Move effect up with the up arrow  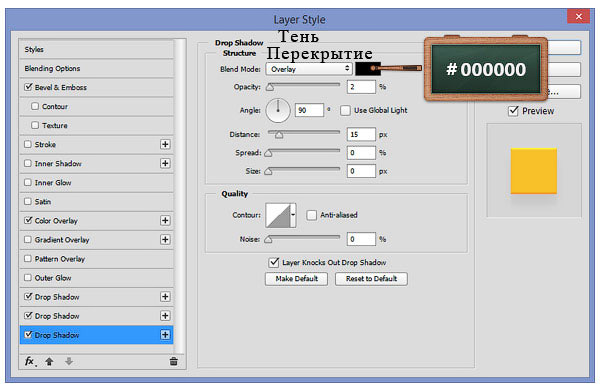tap(49, 361)
